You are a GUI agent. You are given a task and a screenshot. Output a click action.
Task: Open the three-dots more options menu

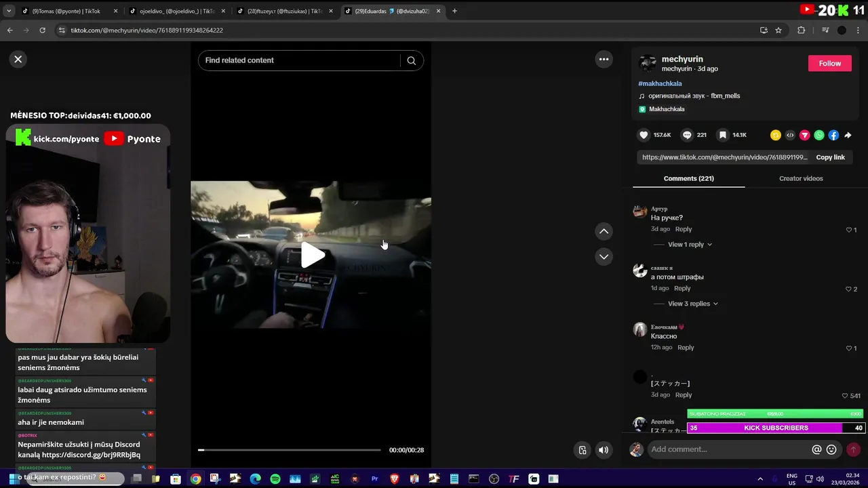(604, 59)
